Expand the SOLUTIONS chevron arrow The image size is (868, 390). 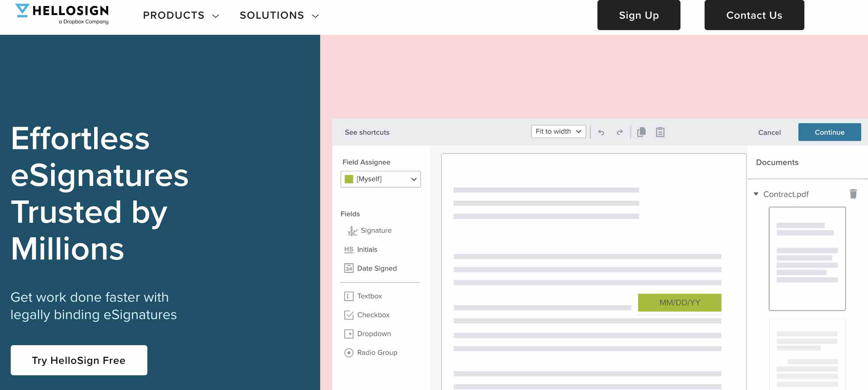click(315, 16)
